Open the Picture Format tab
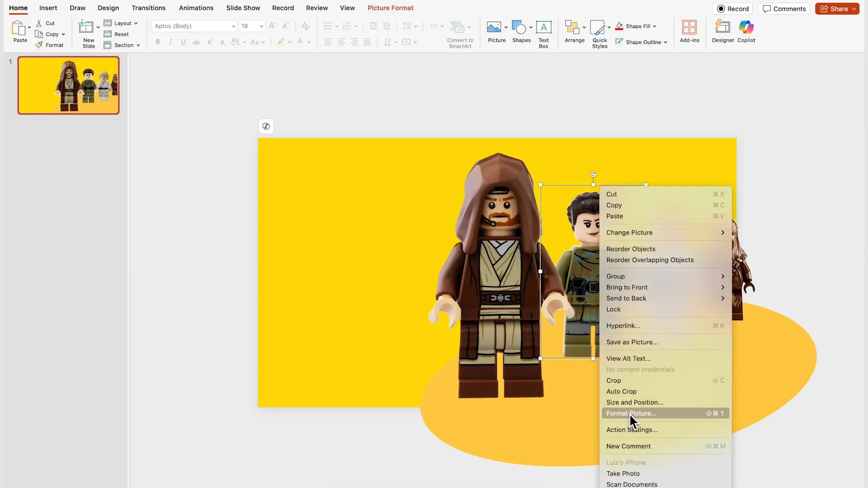Viewport: 868px width, 488px height. pos(391,8)
